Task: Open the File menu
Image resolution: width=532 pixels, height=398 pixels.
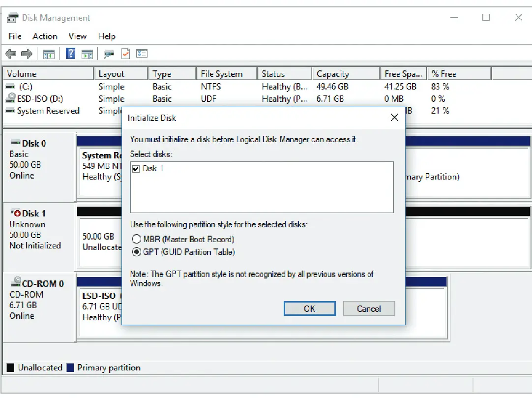Action: click(15, 36)
